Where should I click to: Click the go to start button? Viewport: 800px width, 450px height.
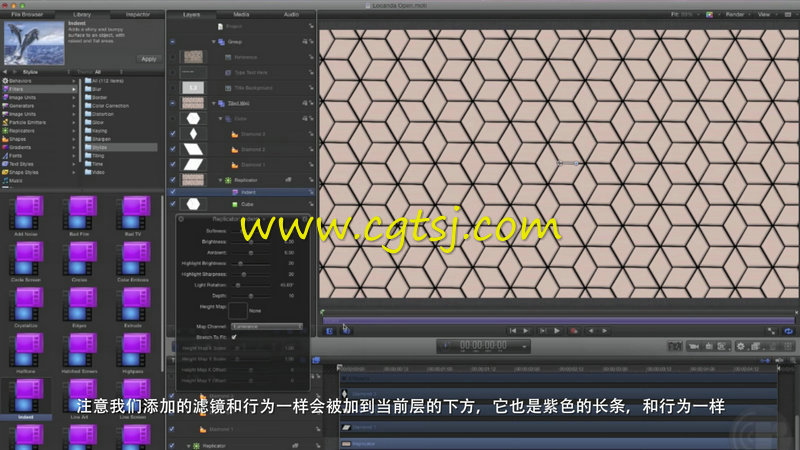click(512, 331)
